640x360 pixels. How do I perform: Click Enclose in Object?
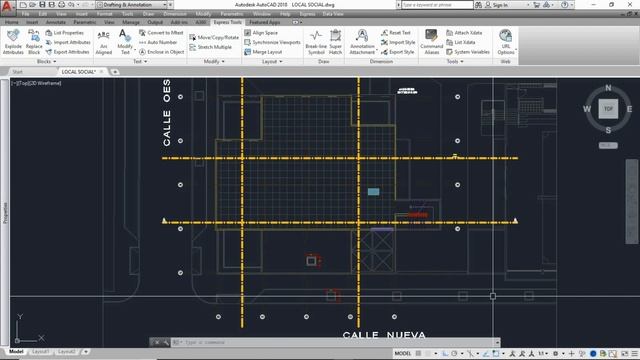click(162, 52)
